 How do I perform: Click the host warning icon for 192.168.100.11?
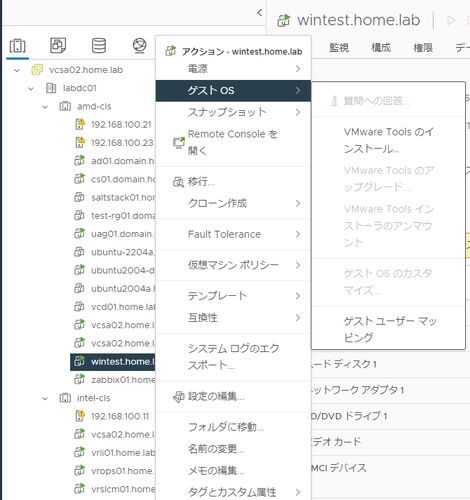click(x=80, y=416)
